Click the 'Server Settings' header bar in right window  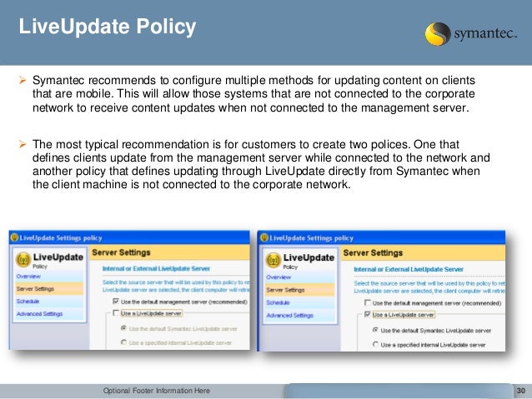tap(423, 253)
